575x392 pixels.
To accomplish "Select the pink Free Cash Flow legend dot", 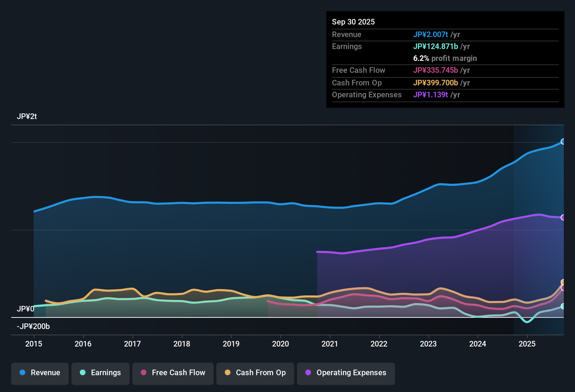I will tap(143, 373).
